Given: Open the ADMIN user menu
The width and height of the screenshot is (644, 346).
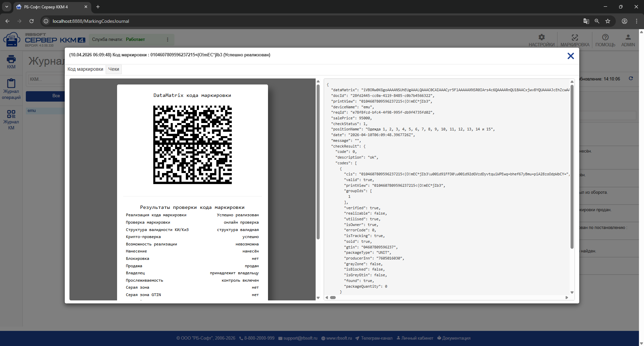Looking at the screenshot, I should click(x=628, y=40).
